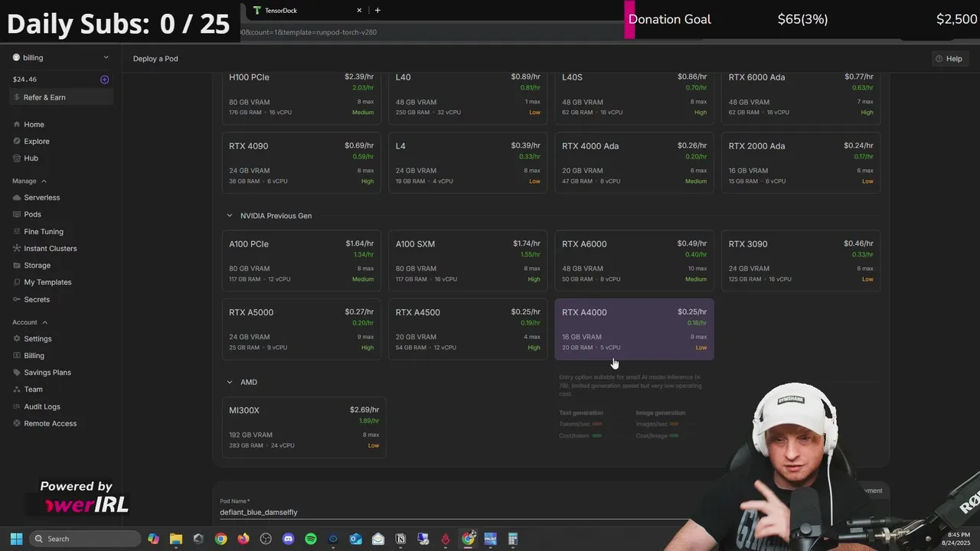Click the Secrets key icon
Screen dimensions: 980x551
[x=16, y=299]
